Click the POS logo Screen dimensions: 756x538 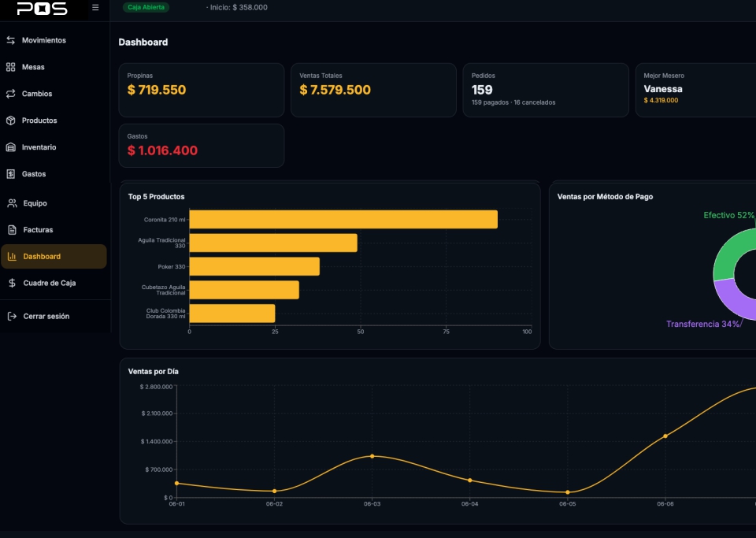tap(43, 8)
